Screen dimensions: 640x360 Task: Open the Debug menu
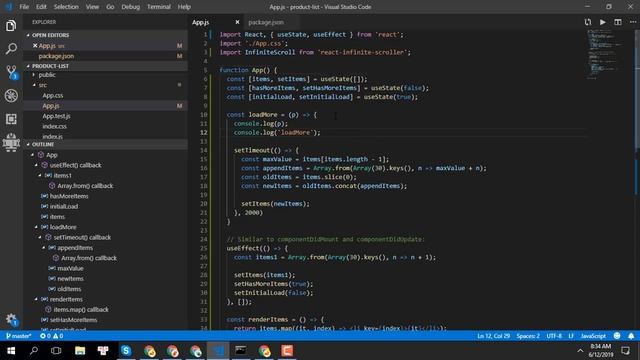click(x=131, y=7)
